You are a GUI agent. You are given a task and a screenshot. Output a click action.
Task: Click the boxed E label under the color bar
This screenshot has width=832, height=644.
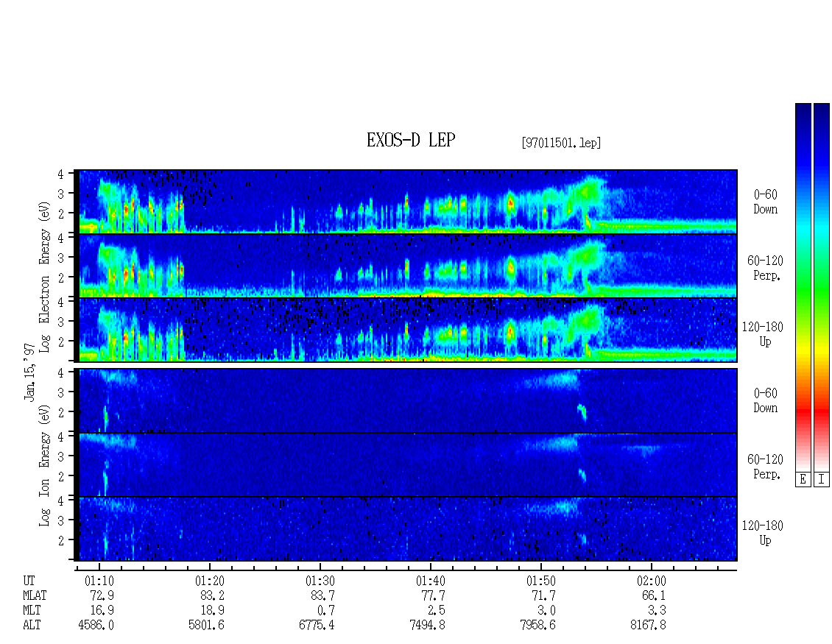(x=803, y=479)
